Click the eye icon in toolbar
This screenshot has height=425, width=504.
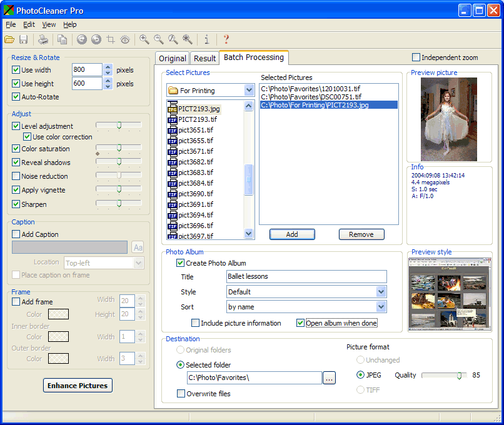click(125, 40)
